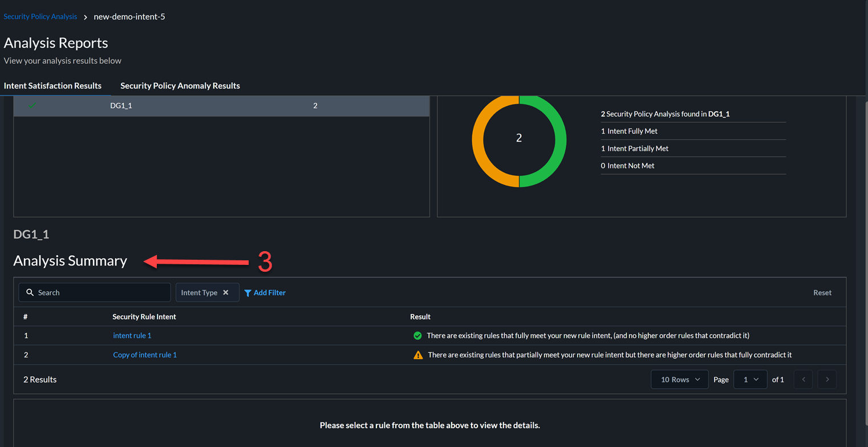Open the intent rule 1 link
The image size is (868, 447).
coord(132,336)
